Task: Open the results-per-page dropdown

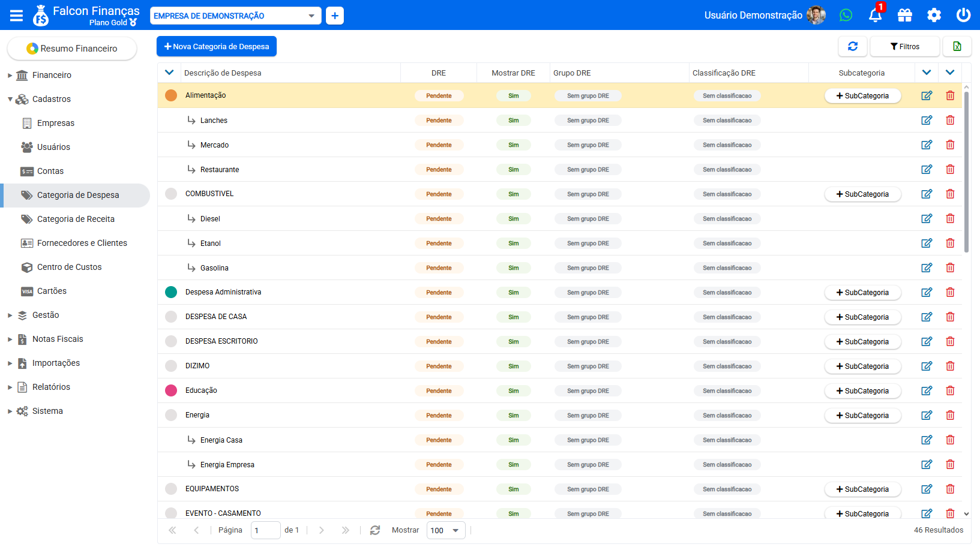Action: [x=445, y=530]
